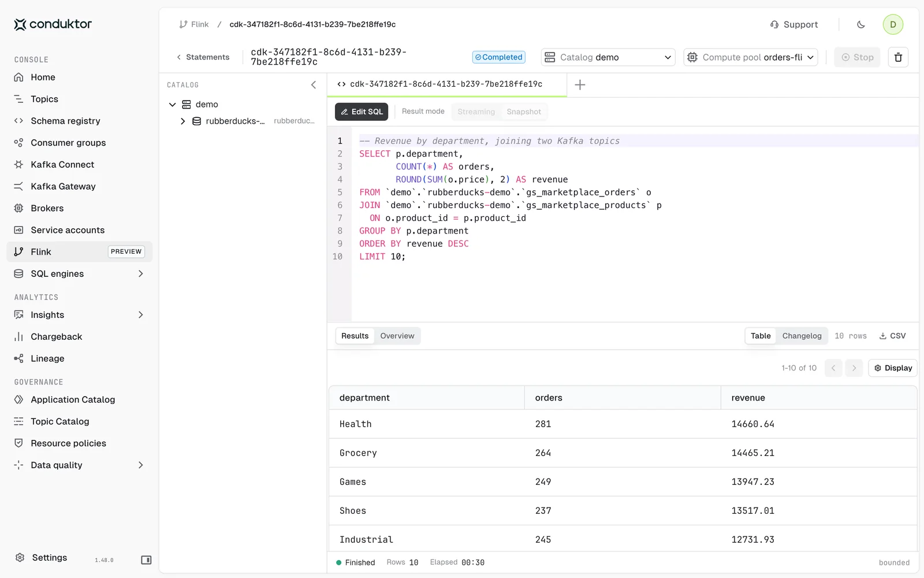
Task: Open Kafka Connect in sidebar
Action: (79, 165)
